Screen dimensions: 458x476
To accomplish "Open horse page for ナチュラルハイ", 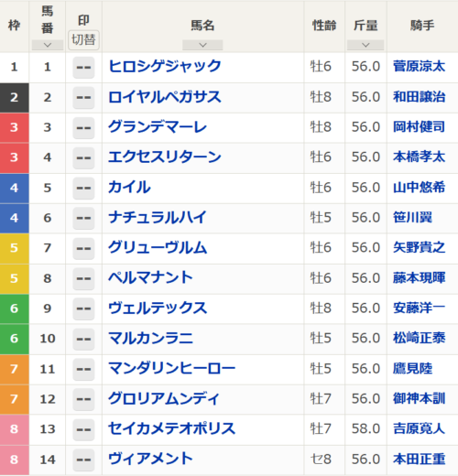I will pyautogui.click(x=158, y=218).
